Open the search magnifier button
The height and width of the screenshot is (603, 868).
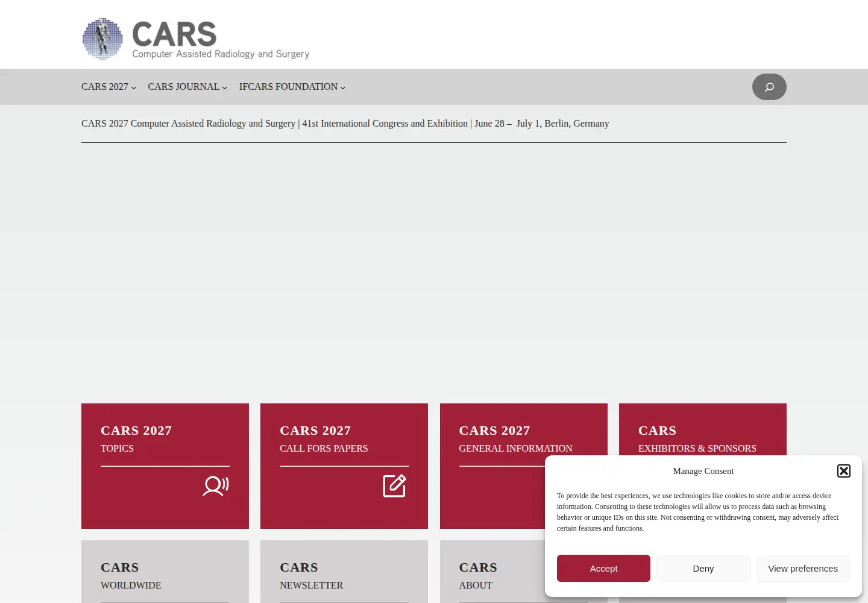point(769,87)
